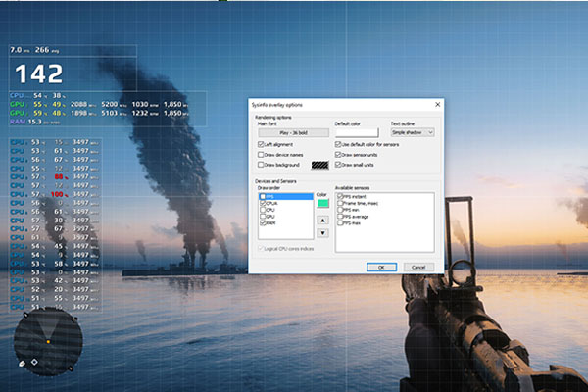Disable Draw small units checkbox
The image size is (588, 392).
pyautogui.click(x=339, y=164)
